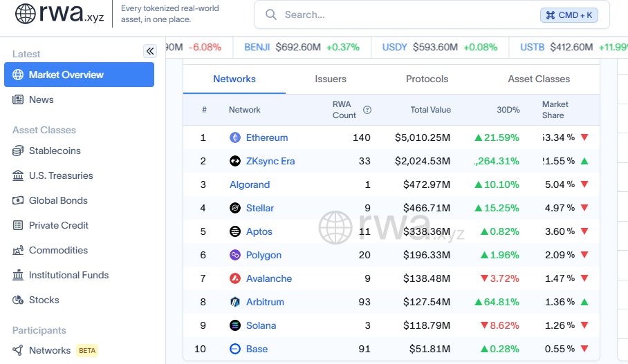The height and width of the screenshot is (364, 628).
Task: Open Market Overview in sidebar
Action: click(x=80, y=75)
